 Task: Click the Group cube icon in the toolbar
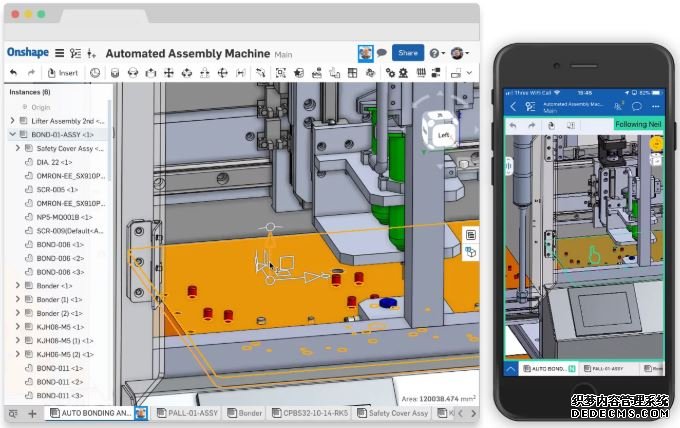click(299, 73)
